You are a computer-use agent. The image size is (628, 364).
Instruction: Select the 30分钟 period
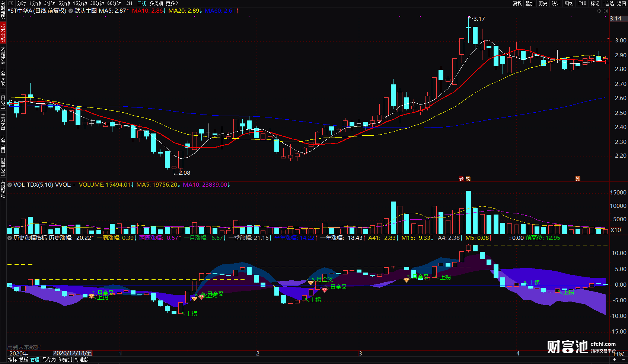point(97,3)
